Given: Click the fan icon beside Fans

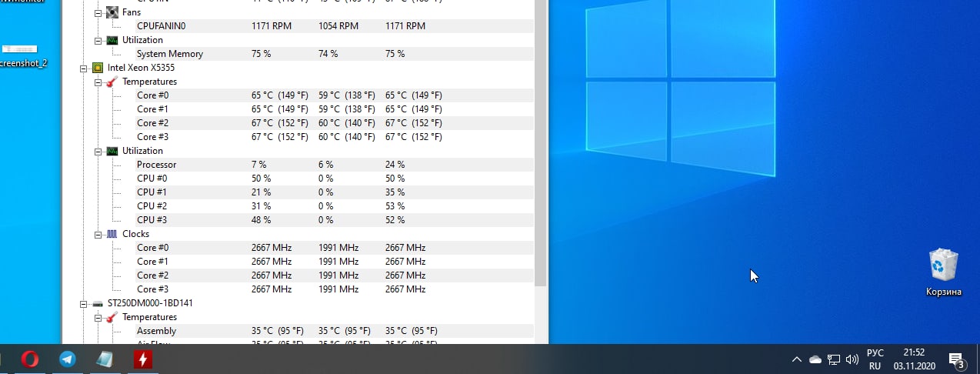Looking at the screenshot, I should [112, 12].
